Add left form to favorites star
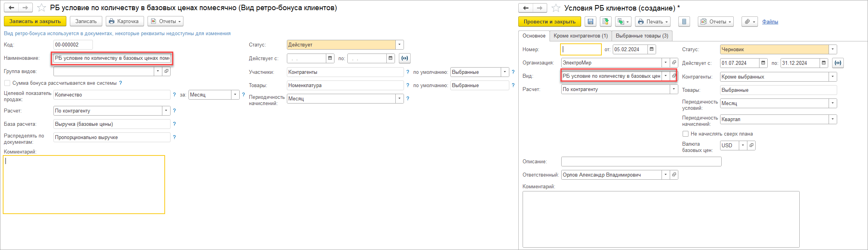868x250 pixels. pyautogui.click(x=41, y=8)
